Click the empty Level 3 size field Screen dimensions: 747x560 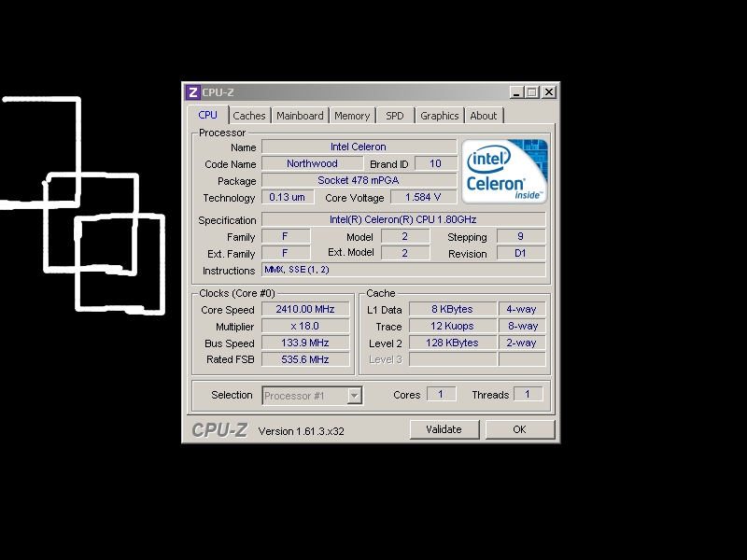[453, 359]
